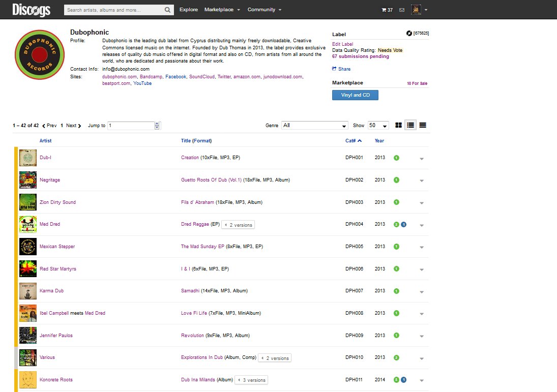Viewport: 557px width, 392px height.
Task: Open The Mad Sunday EP release
Action: [x=202, y=246]
